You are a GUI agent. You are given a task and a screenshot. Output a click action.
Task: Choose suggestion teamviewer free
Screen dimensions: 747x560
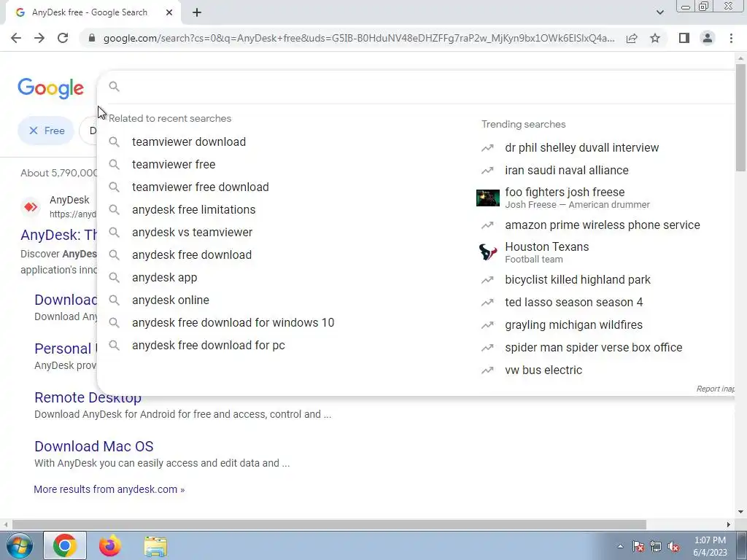point(174,164)
